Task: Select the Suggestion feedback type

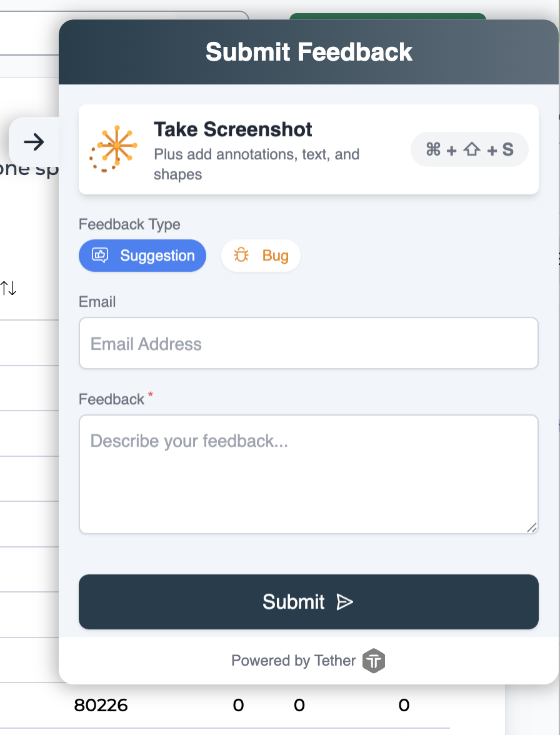Action: [x=142, y=256]
